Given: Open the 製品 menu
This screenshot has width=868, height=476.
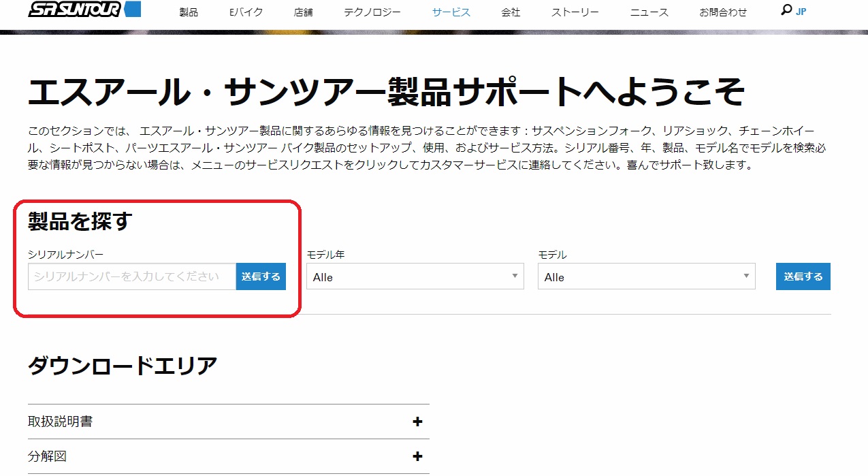Looking at the screenshot, I should point(189,12).
